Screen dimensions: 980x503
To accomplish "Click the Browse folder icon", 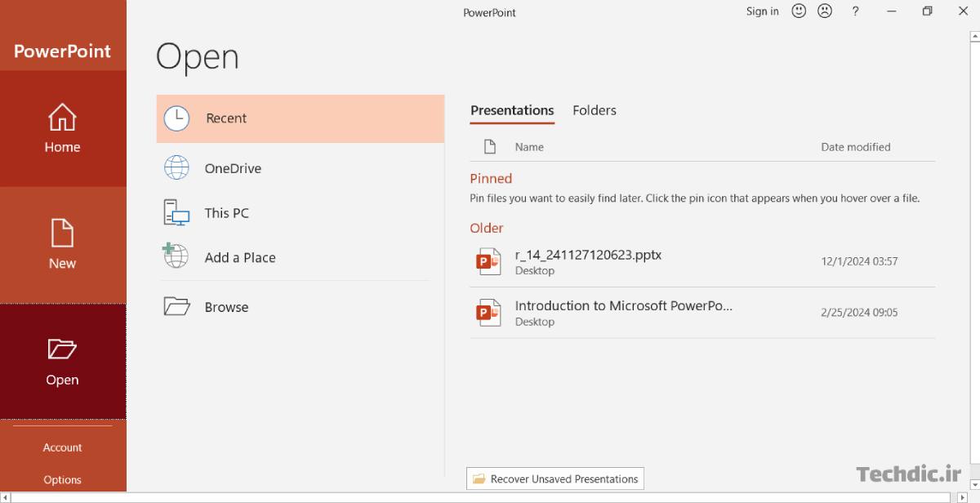I will (176, 307).
